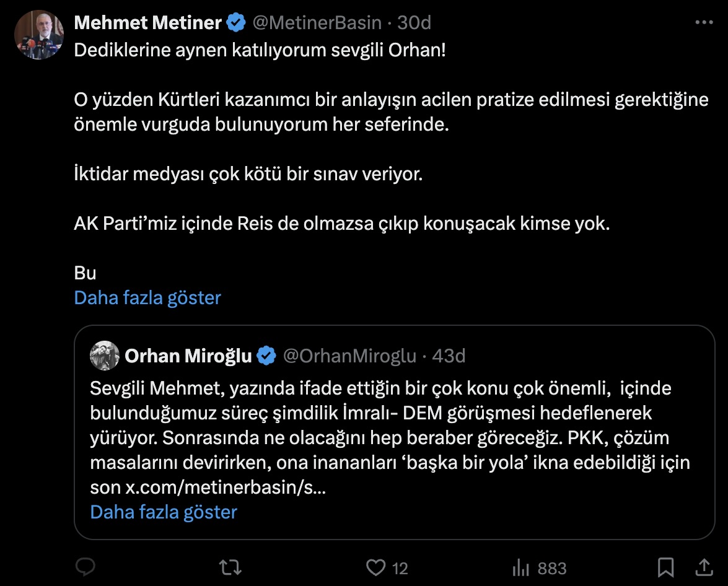Screen dimensions: 728x586
Task: Click the 43d timestamp in quote
Action: (449, 356)
